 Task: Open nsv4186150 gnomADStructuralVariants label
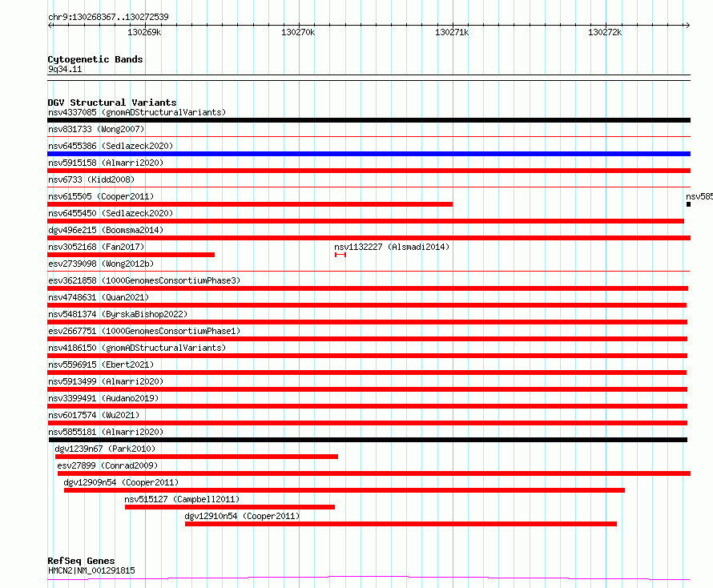click(x=137, y=348)
